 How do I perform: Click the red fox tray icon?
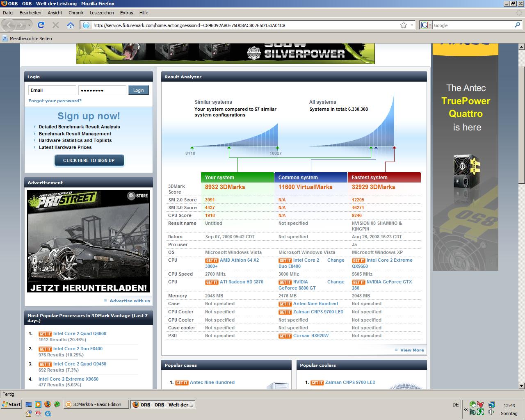(480, 404)
